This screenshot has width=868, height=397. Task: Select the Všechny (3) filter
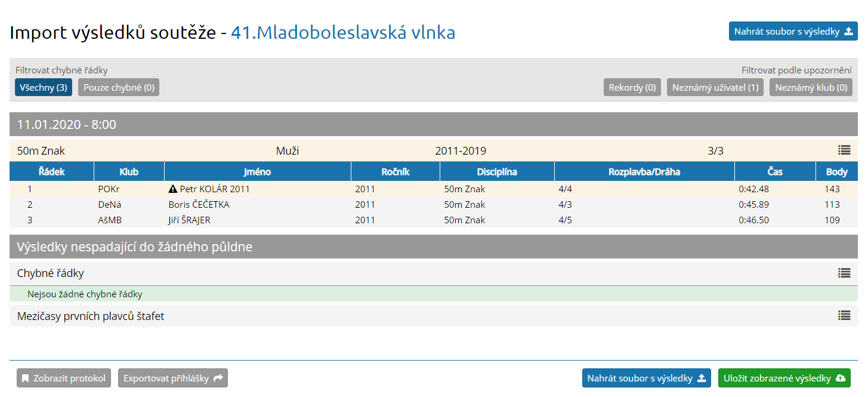point(44,88)
